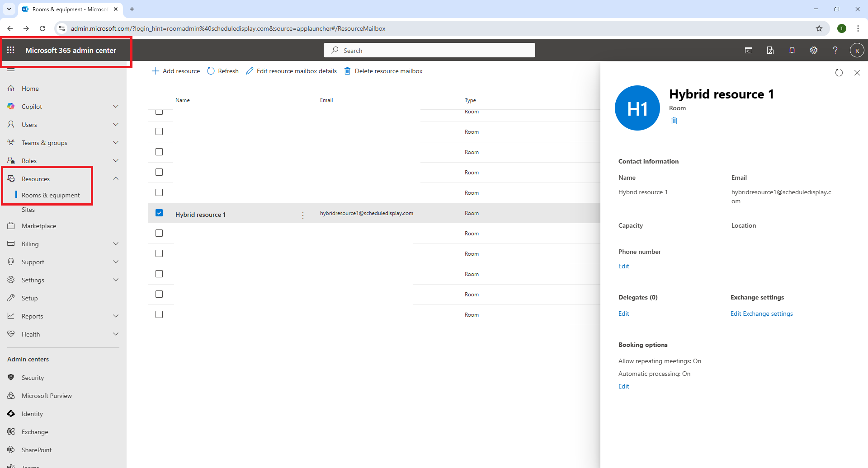868x468 pixels.
Task: Expand the Reports menu chevron
Action: point(116,316)
